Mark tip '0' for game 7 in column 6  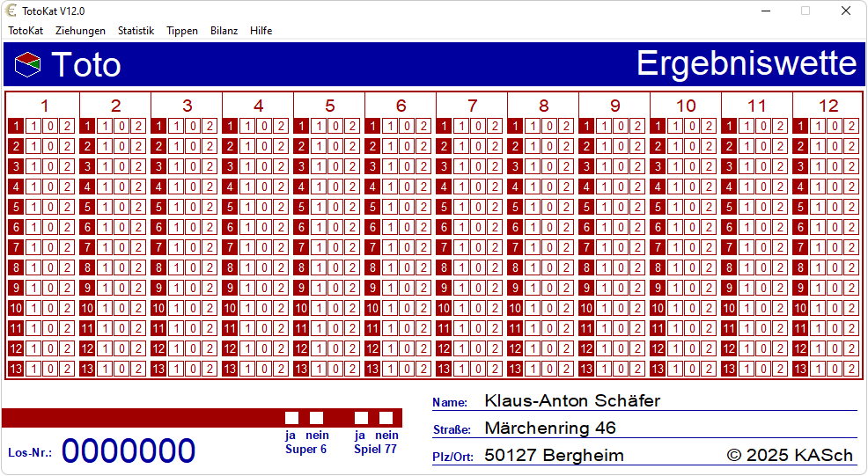[407, 247]
